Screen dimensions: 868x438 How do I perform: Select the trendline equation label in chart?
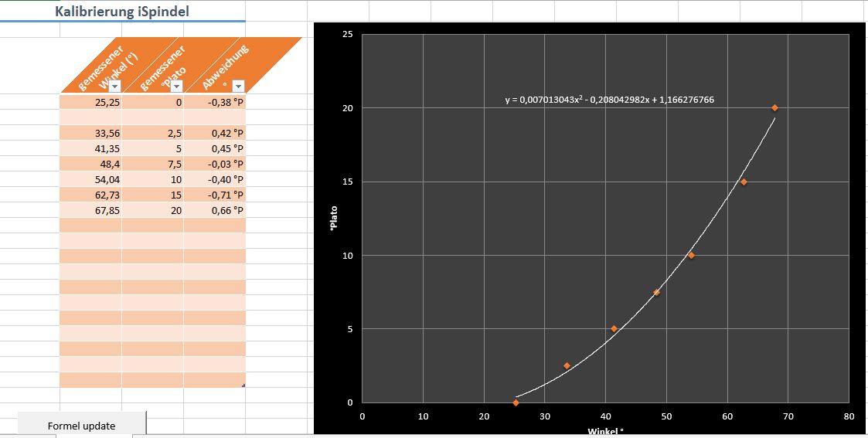609,100
